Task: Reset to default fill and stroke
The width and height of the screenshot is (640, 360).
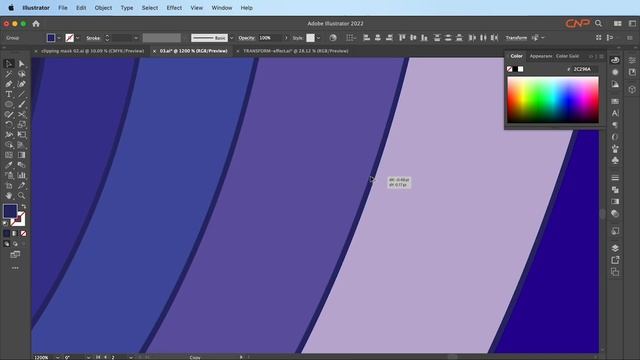Action: coord(5,223)
